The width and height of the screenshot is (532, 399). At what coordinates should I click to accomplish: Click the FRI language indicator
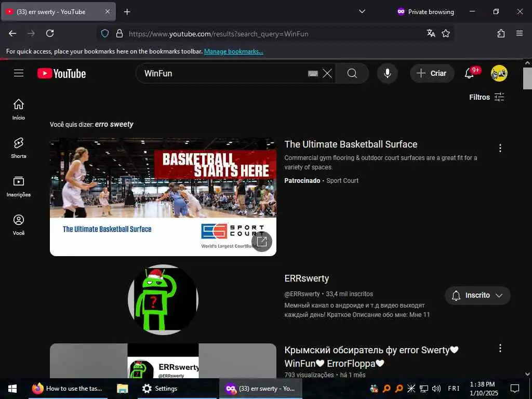[x=454, y=389]
